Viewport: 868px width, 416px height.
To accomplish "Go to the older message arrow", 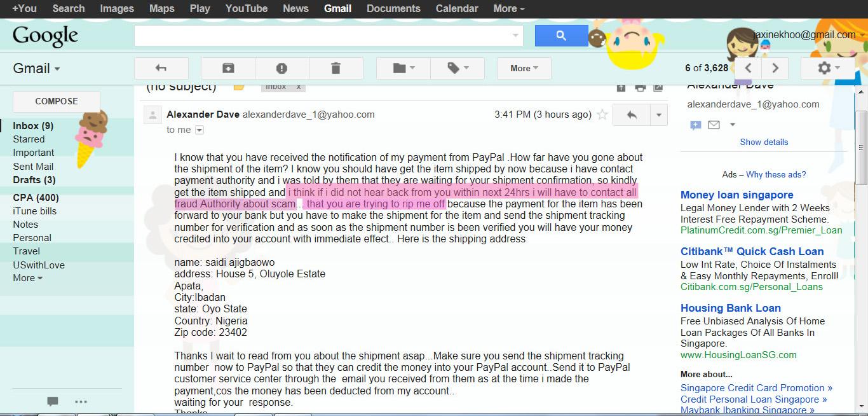I will [x=775, y=68].
